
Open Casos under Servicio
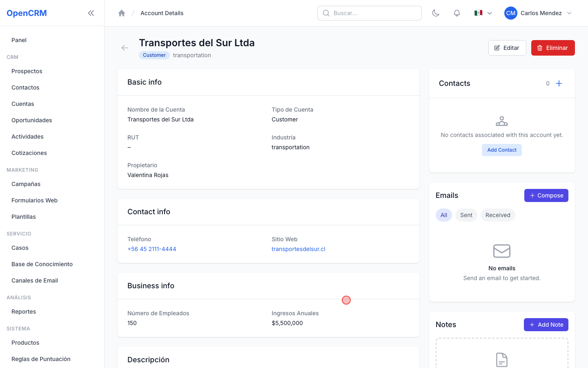tap(52, 248)
